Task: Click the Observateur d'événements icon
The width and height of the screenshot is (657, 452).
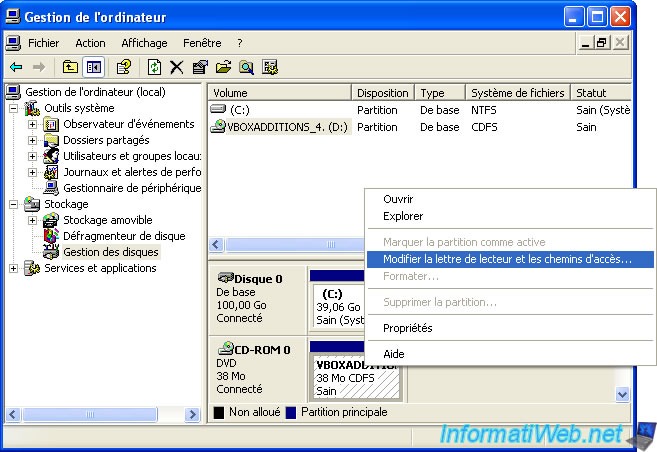Action: [51, 124]
